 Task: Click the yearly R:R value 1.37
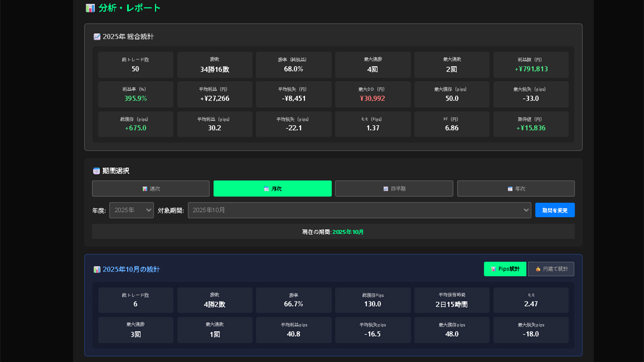pyautogui.click(x=372, y=128)
